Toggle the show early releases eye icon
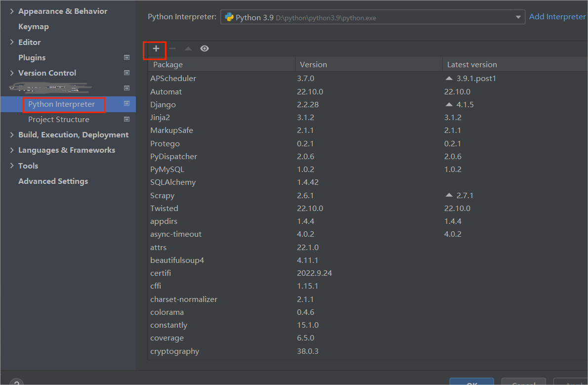 [205, 48]
